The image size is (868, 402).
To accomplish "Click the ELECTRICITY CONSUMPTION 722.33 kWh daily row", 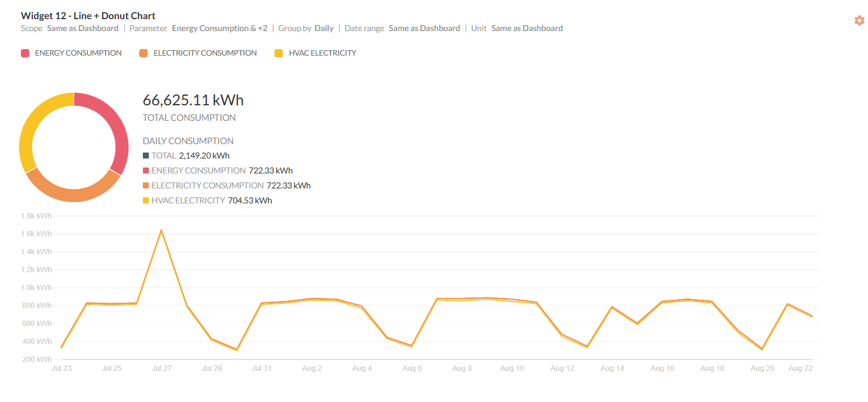I will 227,185.
